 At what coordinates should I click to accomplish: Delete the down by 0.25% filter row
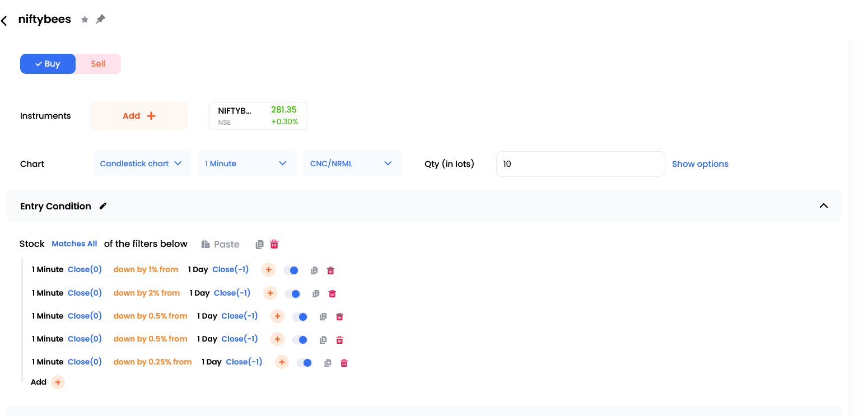(344, 363)
